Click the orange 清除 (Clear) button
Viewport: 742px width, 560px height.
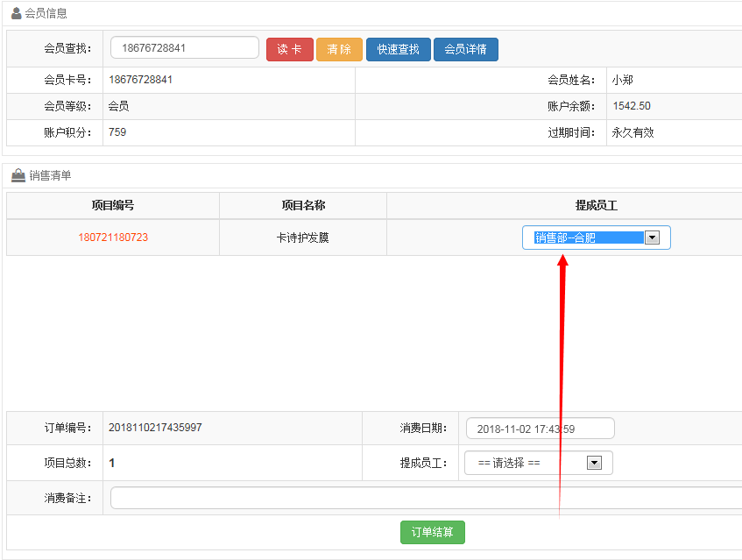tap(339, 49)
